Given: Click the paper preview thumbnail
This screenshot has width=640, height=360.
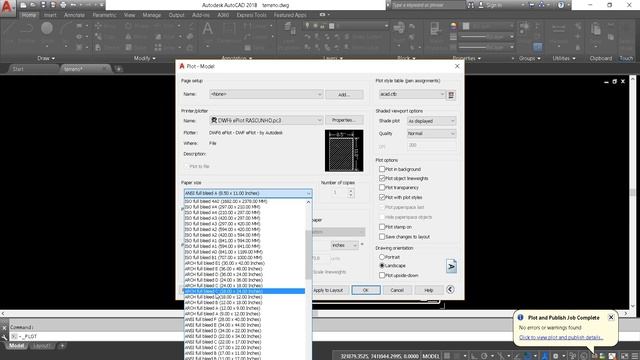Looking at the screenshot, I should [344, 151].
